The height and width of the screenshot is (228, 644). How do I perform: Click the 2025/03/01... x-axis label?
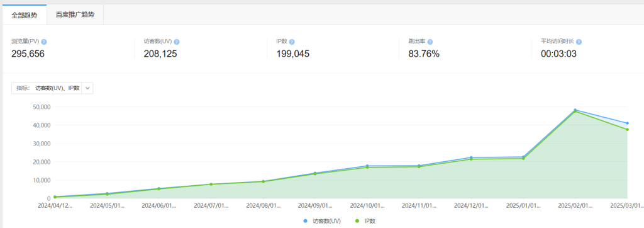click(x=626, y=205)
